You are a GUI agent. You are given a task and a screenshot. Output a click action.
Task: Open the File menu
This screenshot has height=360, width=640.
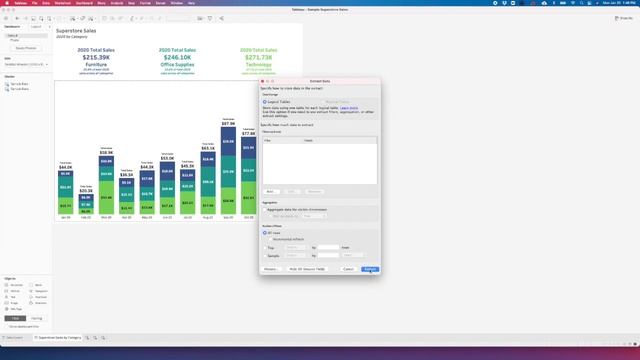(x=34, y=3)
